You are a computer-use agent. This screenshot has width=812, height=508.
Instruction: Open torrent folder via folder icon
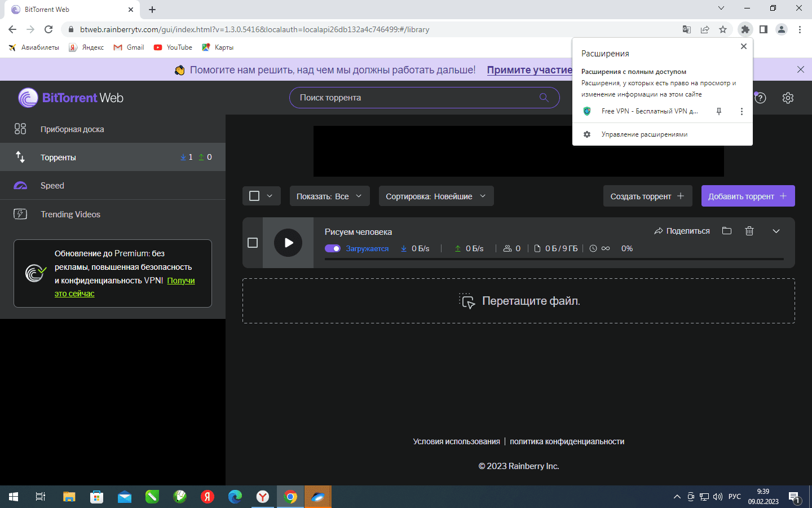point(727,231)
